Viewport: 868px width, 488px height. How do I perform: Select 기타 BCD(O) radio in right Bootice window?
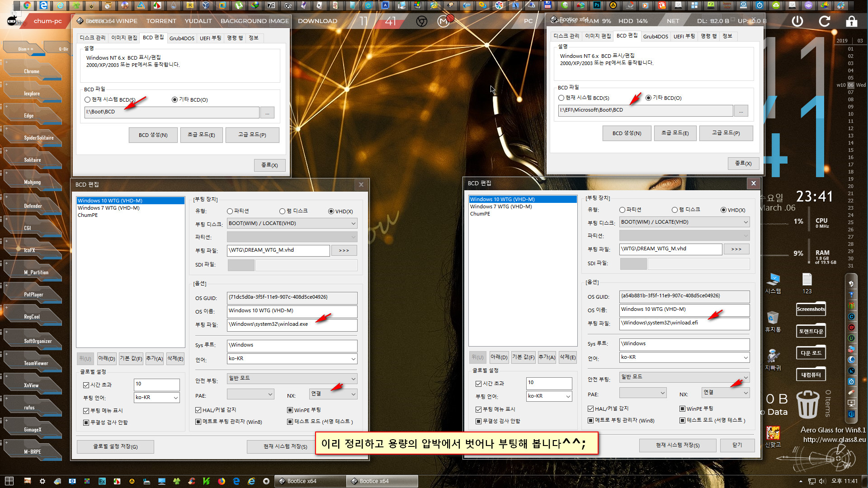point(648,98)
